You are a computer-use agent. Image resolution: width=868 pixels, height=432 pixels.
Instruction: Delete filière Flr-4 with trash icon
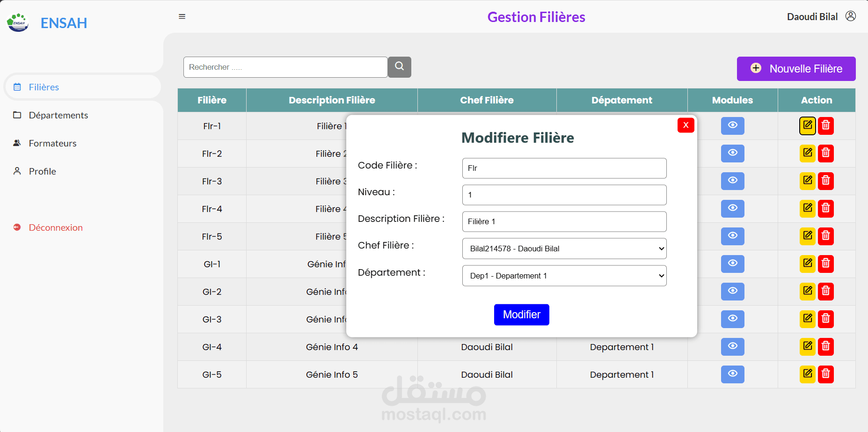826,208
